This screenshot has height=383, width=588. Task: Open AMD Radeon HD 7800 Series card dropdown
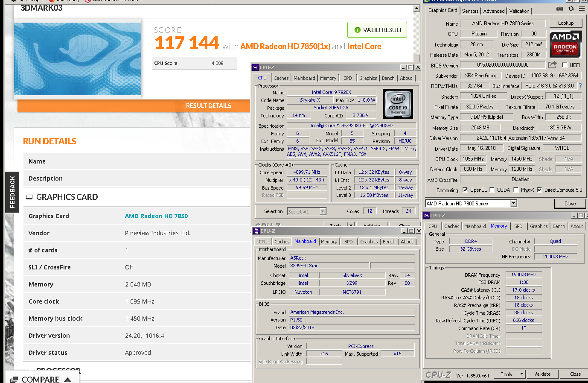point(514,204)
